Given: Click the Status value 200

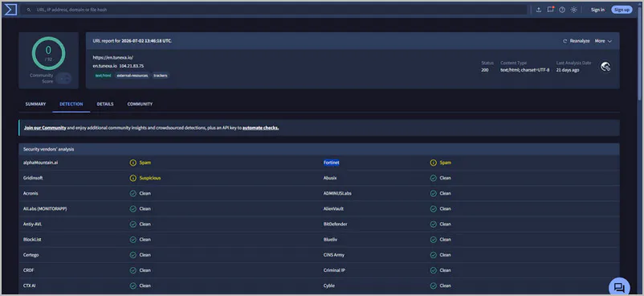Looking at the screenshot, I should [x=485, y=70].
